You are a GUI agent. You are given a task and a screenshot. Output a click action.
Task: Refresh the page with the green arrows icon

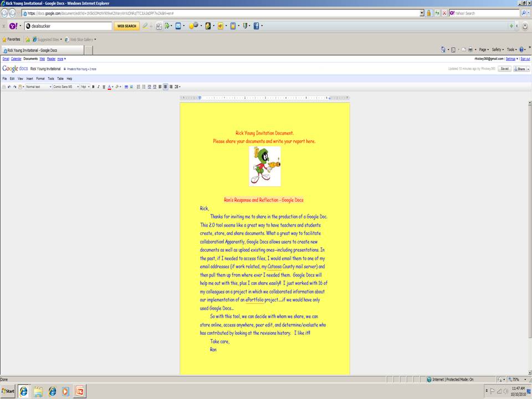437,13
